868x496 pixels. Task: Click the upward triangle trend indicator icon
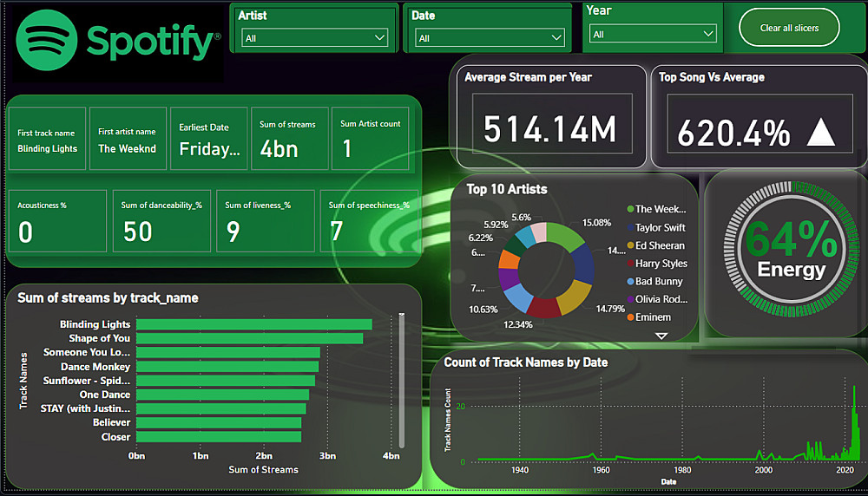tap(820, 133)
